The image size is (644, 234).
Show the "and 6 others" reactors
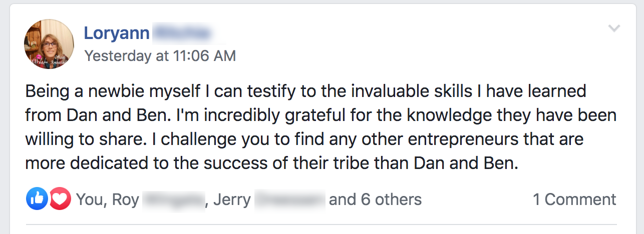[x=375, y=200]
